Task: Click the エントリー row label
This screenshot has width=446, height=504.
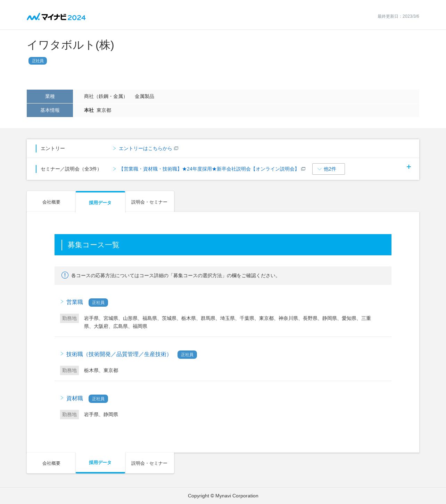Action: pos(53,149)
